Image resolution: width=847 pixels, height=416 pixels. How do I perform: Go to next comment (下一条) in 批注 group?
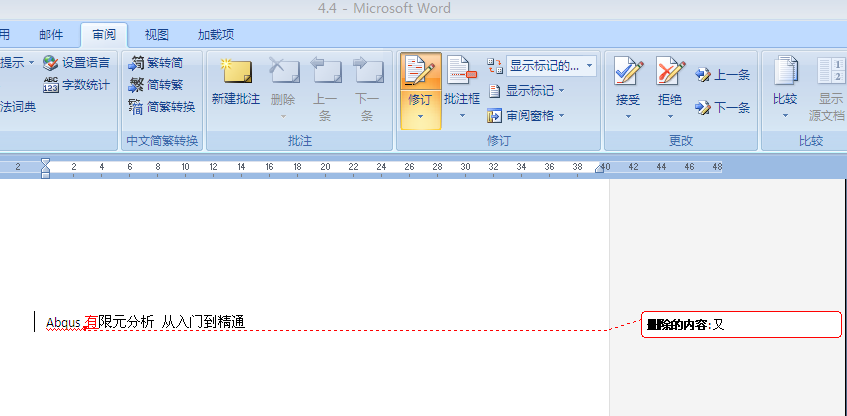point(368,90)
